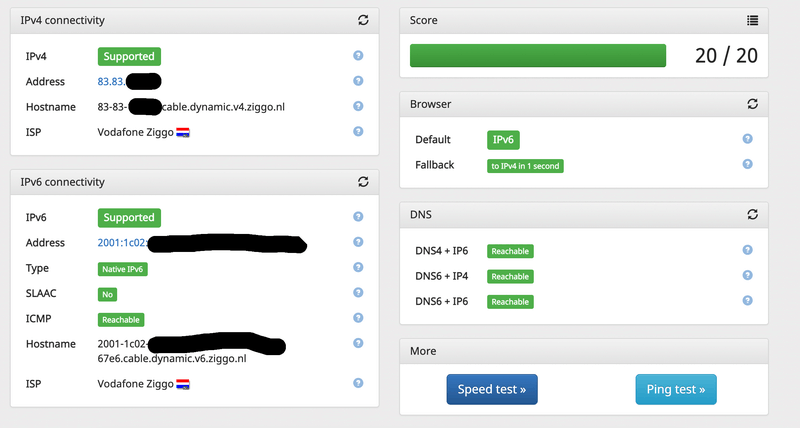Click the 'to IPv4 in 1 second' fallback badge

(x=526, y=166)
